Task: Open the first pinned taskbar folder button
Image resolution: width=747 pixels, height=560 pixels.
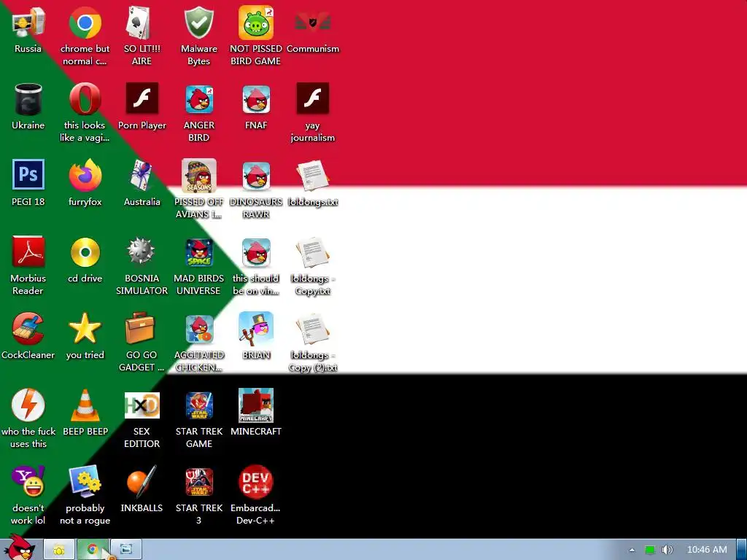Action: 59,550
